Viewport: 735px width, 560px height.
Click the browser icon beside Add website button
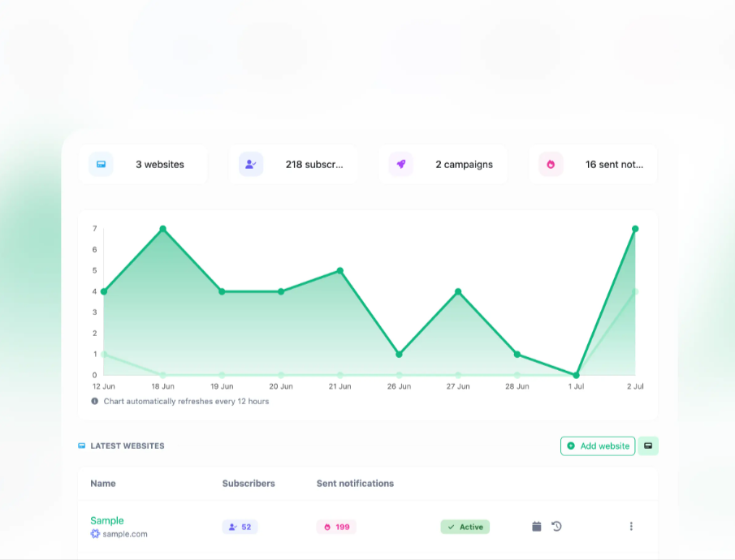click(x=648, y=446)
